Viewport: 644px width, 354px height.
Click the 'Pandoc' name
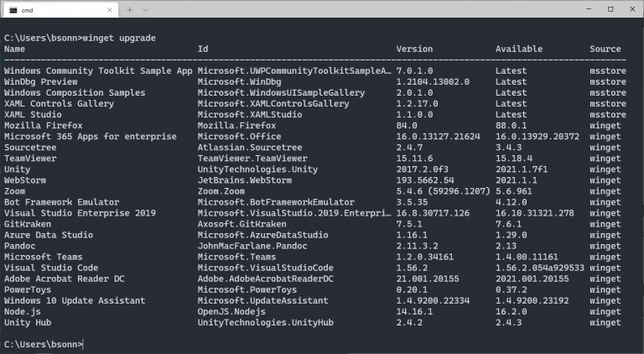pyautogui.click(x=20, y=246)
